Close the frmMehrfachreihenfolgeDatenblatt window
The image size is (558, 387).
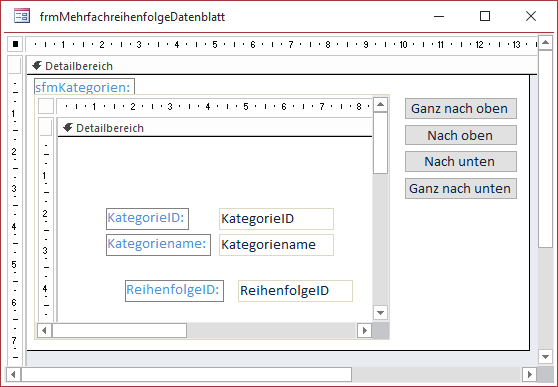tap(531, 16)
